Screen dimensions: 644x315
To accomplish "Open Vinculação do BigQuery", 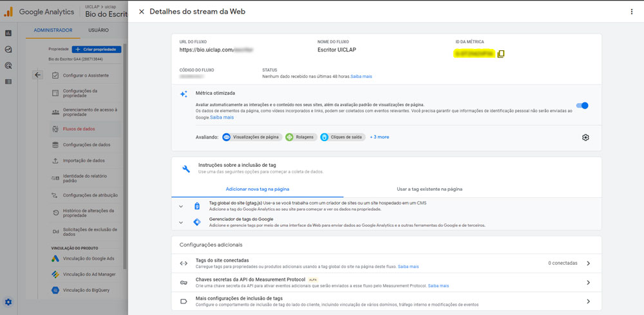I will tap(86, 290).
